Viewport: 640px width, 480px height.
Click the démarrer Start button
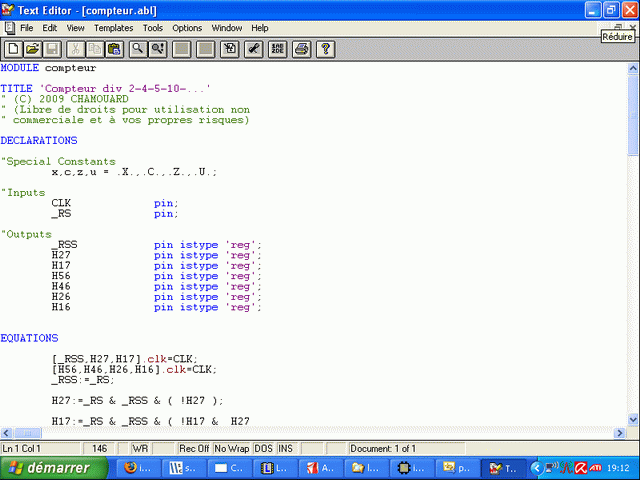point(52,468)
